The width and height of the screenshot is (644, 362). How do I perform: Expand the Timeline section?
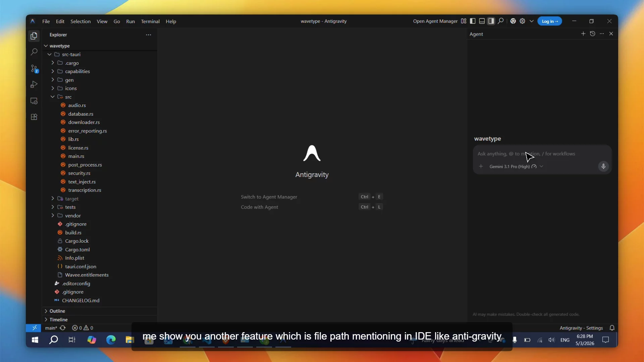pyautogui.click(x=100, y=319)
